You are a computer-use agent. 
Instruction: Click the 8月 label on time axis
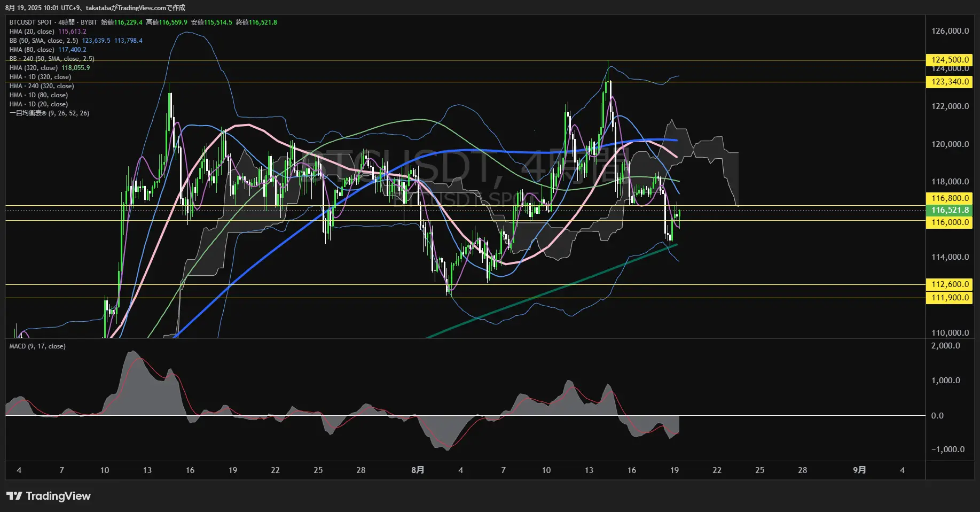[x=418, y=470]
